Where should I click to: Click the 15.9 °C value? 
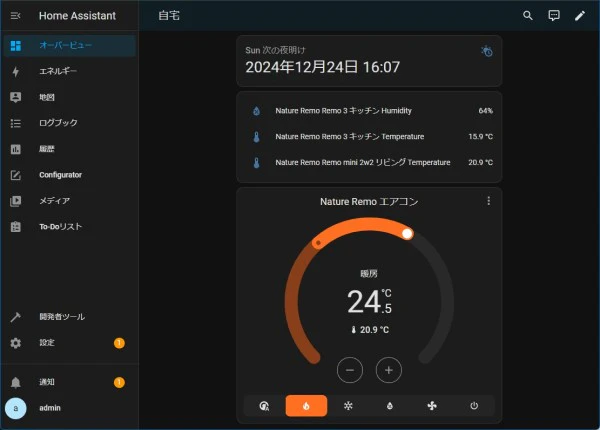tap(481, 137)
